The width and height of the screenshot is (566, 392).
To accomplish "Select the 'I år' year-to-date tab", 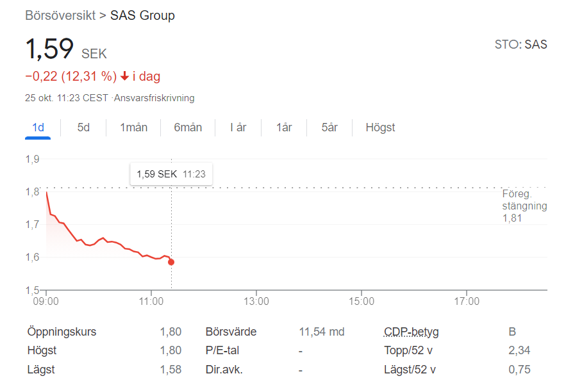I will point(238,127).
